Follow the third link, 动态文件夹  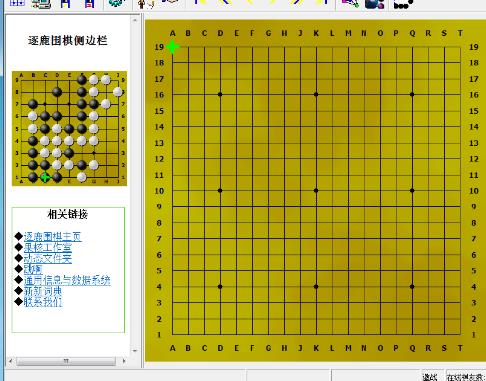point(48,258)
